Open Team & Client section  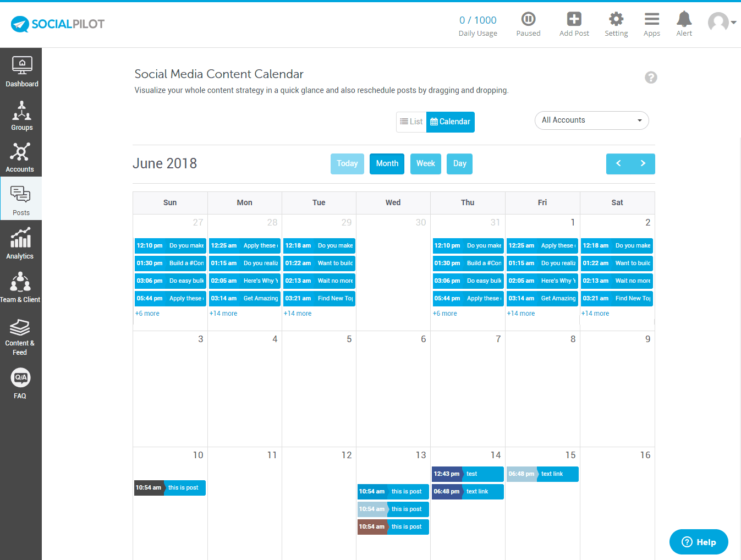click(20, 287)
